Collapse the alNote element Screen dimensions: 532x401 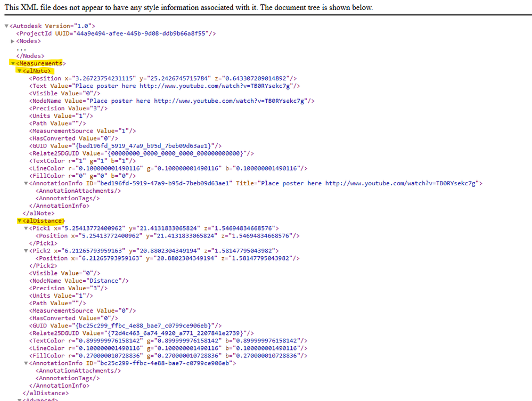(19, 71)
